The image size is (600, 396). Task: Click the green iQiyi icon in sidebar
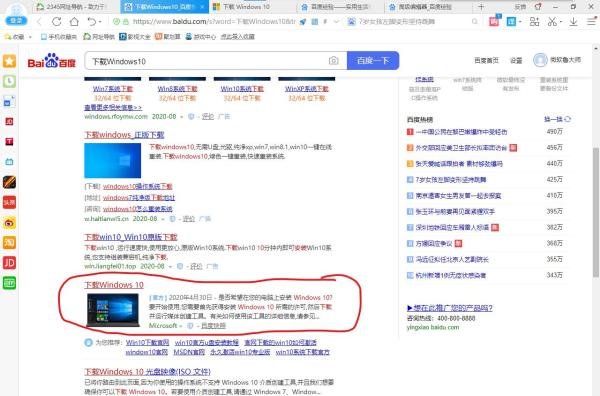(x=10, y=283)
